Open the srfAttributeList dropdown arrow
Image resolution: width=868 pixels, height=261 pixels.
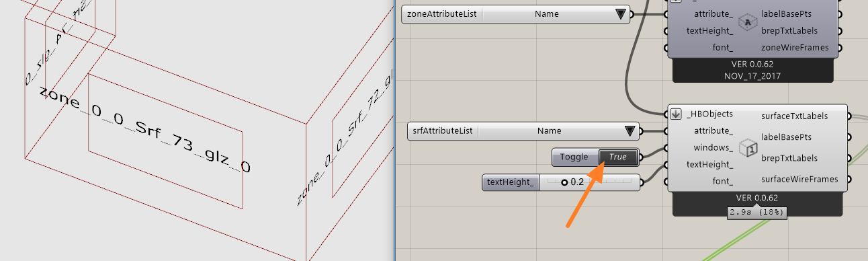[630, 131]
